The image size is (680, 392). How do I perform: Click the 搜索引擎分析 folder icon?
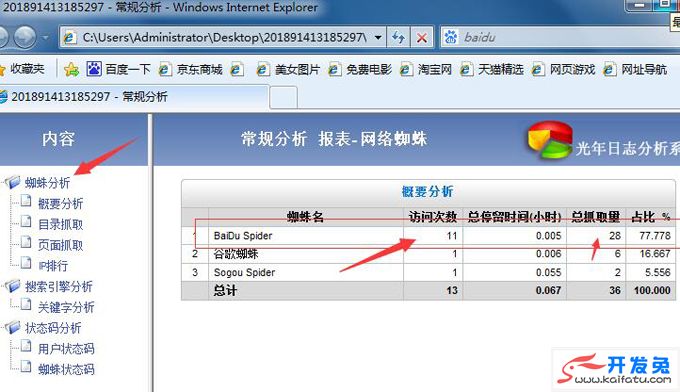tap(13, 286)
